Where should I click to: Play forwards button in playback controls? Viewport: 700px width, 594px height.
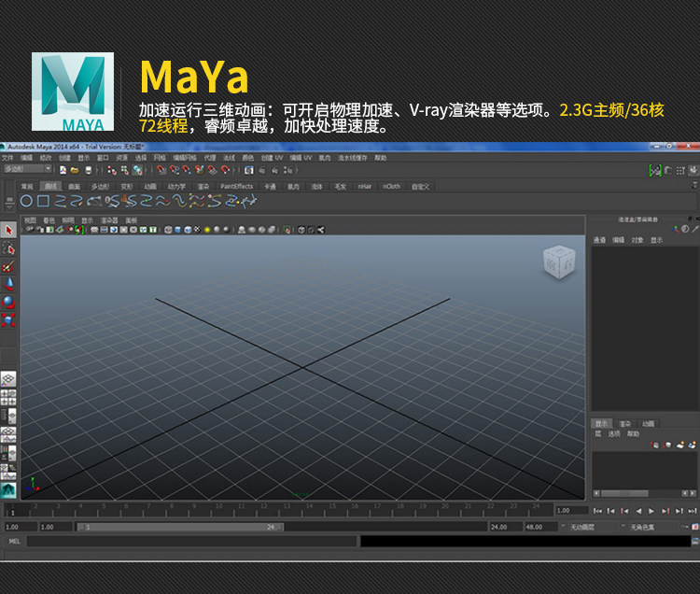[x=651, y=511]
